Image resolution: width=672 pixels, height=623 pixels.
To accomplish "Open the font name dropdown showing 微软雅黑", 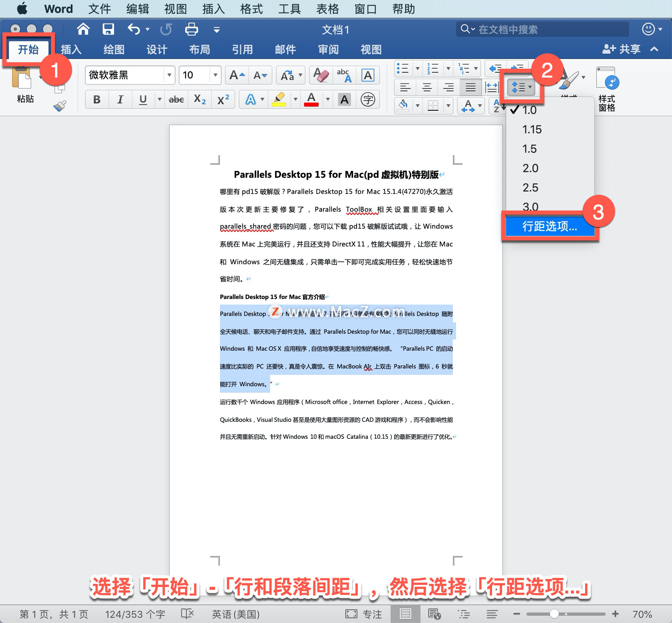I will coord(169,75).
